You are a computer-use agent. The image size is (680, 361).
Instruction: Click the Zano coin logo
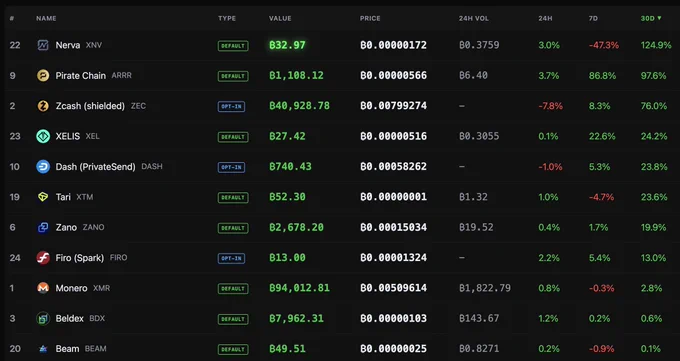(x=43, y=227)
